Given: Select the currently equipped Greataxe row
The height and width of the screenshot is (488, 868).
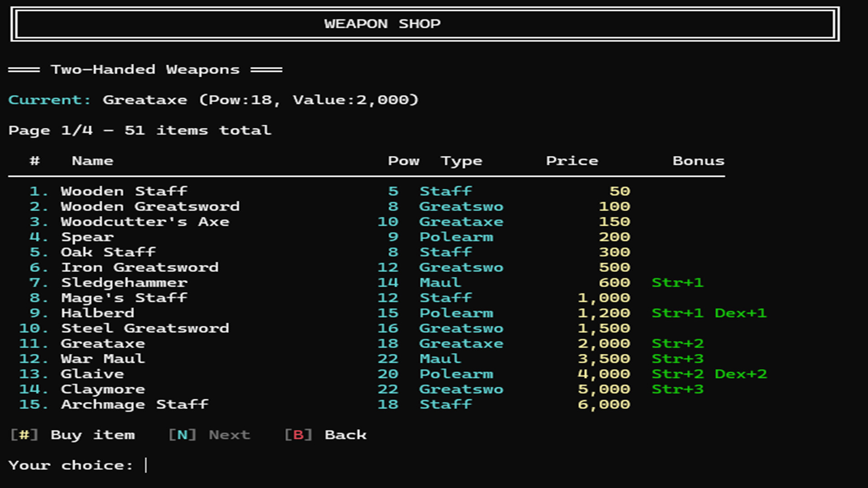Looking at the screenshot, I should click(103, 343).
